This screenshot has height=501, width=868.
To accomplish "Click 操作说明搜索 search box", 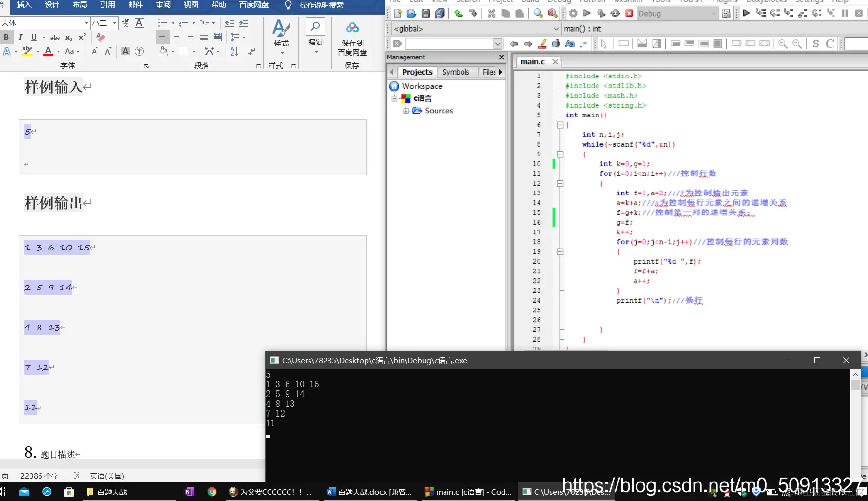I will 321,5.
